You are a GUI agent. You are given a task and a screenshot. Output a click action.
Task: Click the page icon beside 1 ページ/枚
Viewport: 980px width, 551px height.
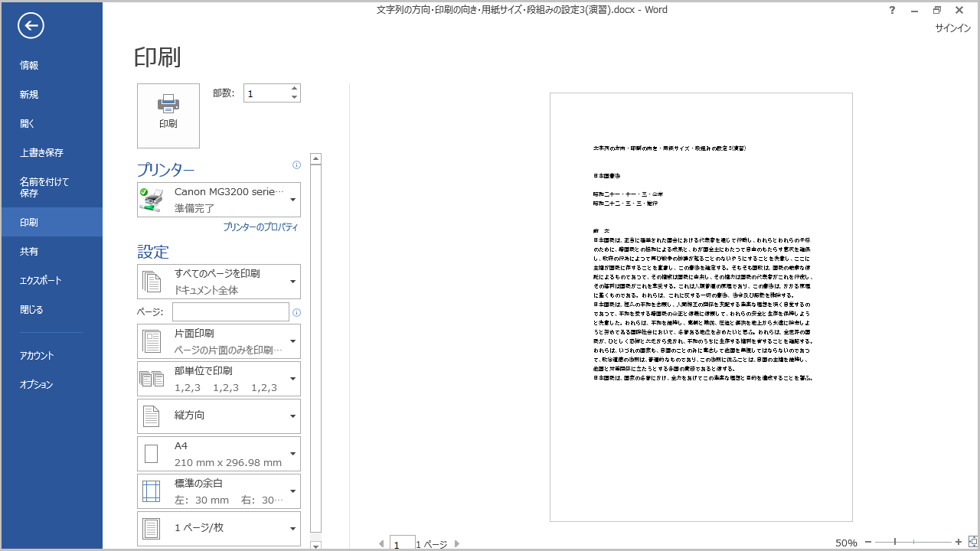coord(152,529)
